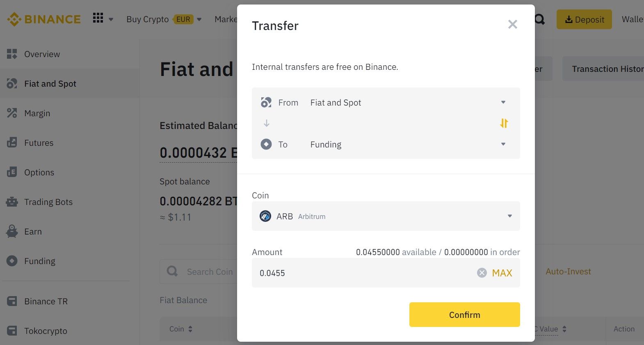This screenshot has height=345, width=644.
Task: Open the To Funding dropdown
Action: [x=503, y=144]
